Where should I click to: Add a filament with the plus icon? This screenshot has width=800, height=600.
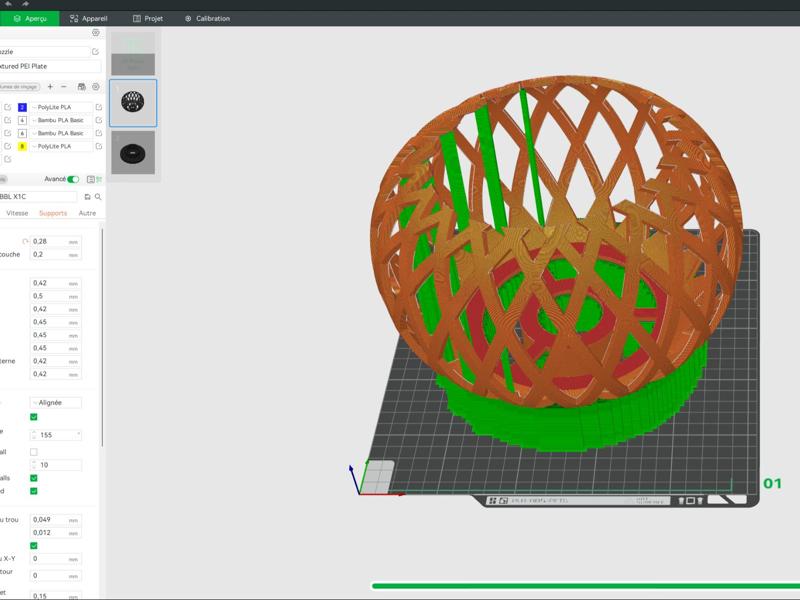pos(51,87)
